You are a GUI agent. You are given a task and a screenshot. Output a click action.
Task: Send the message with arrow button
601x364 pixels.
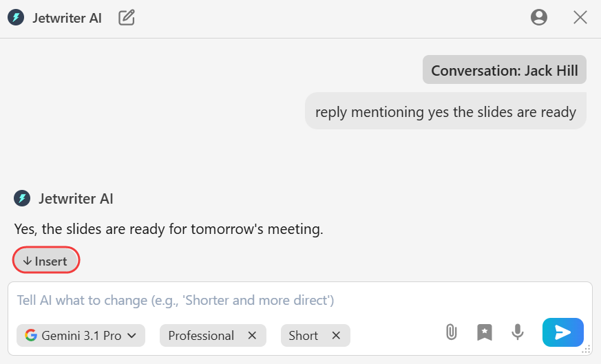tap(562, 332)
